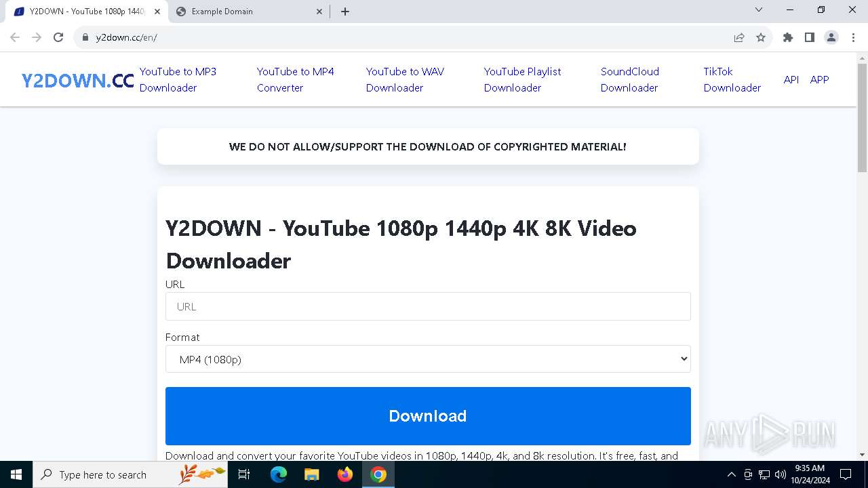View site information lock icon
868x488 pixels.
[85, 37]
